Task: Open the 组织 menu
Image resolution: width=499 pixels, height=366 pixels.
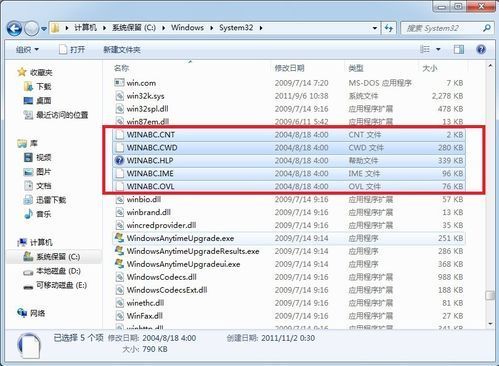Action: [27, 50]
